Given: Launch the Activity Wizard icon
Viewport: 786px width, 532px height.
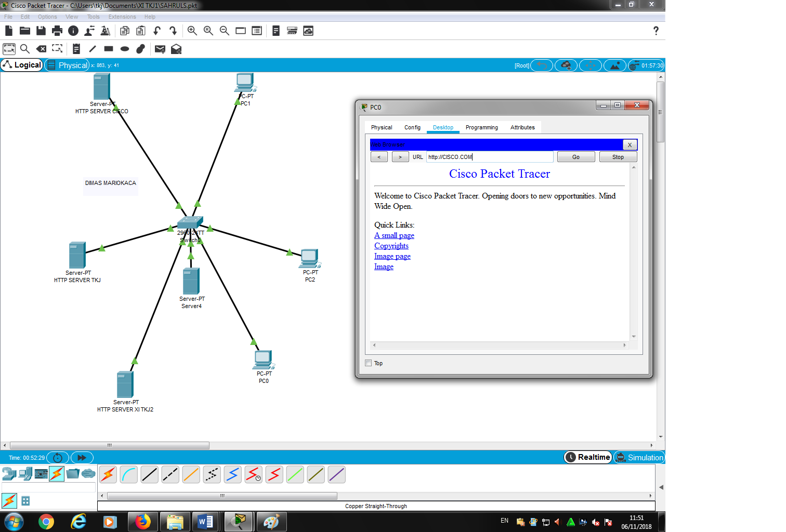Looking at the screenshot, I should [89, 31].
